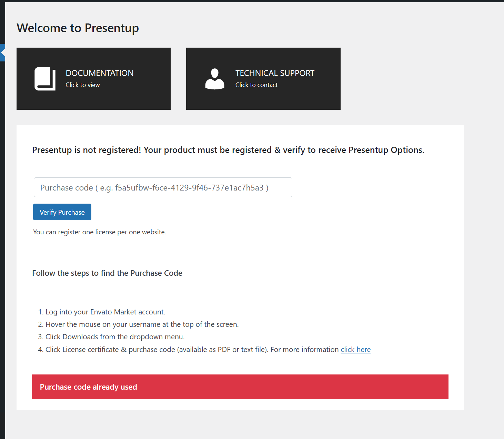Click the Documentation book icon

point(45,79)
